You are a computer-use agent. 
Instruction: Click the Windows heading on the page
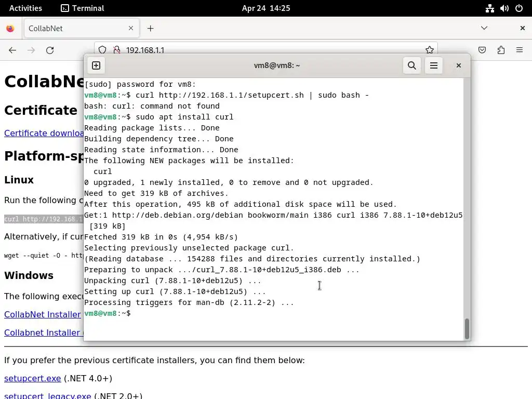coord(29,275)
